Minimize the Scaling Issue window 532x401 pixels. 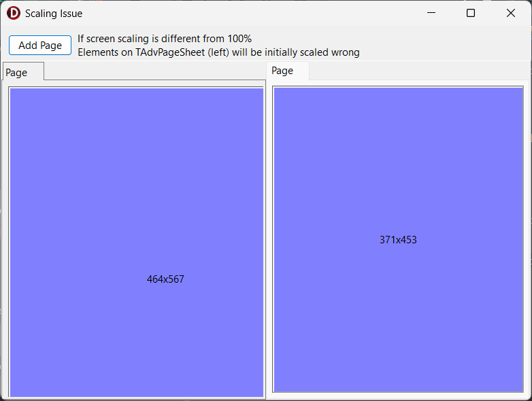[431, 13]
